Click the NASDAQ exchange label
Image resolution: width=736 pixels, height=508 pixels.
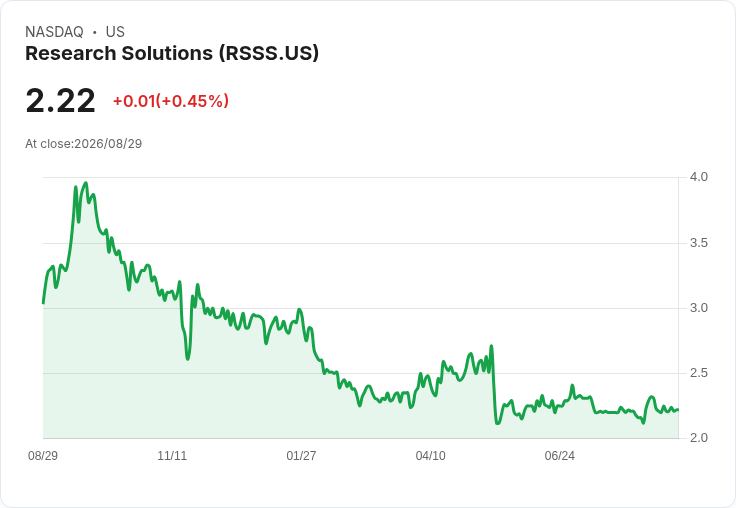click(54, 32)
